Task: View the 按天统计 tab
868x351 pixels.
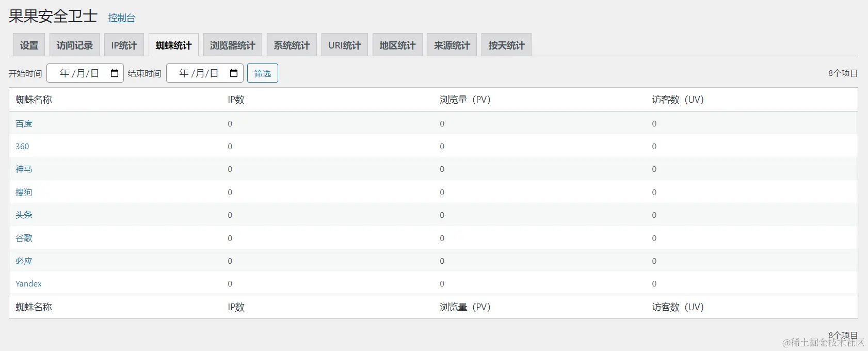Action: (x=506, y=45)
